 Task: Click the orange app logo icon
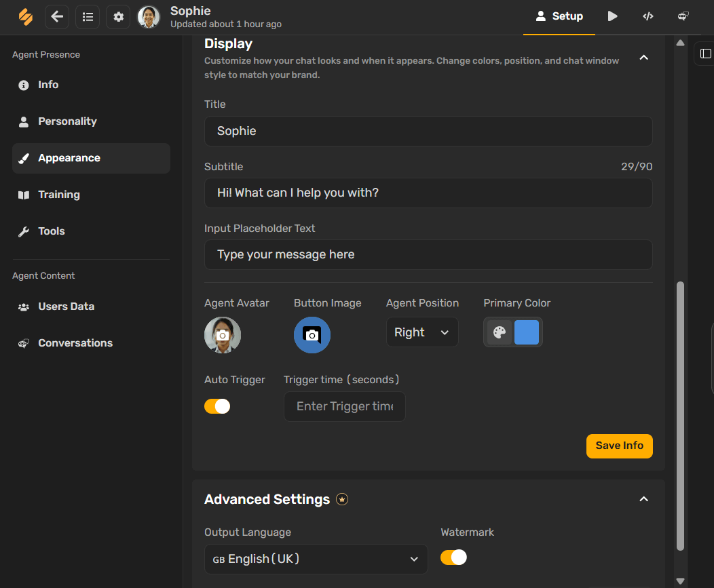(26, 17)
